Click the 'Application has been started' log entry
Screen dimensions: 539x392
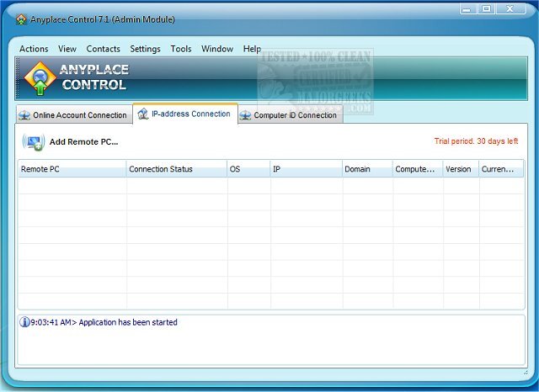(104, 322)
